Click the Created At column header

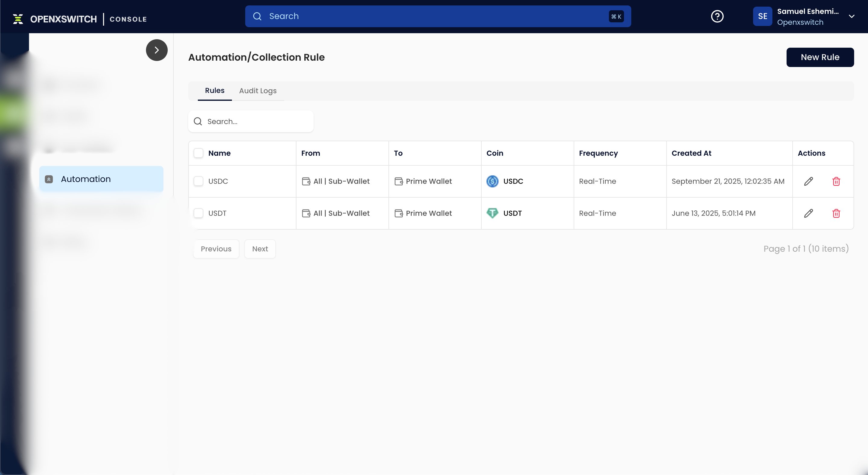coord(691,153)
